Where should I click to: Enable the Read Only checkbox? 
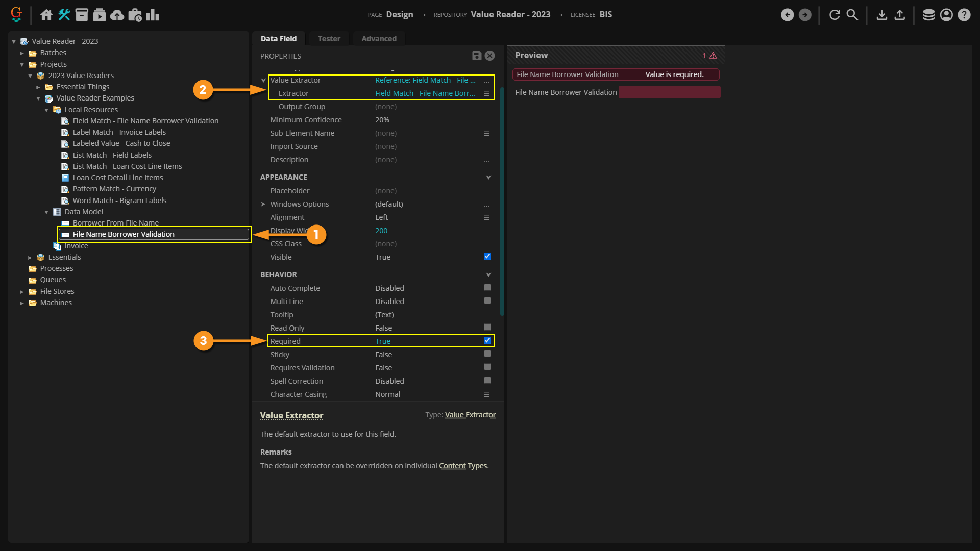(x=487, y=328)
